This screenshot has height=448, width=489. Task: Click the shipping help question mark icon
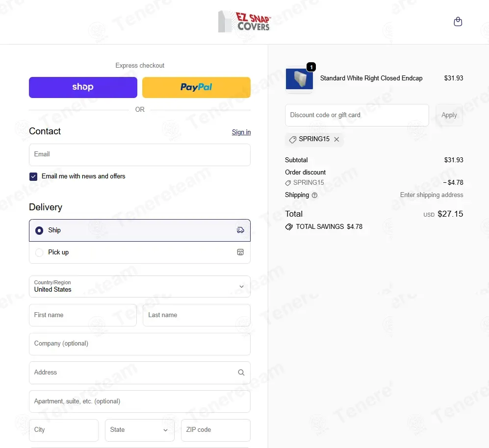pyautogui.click(x=314, y=195)
